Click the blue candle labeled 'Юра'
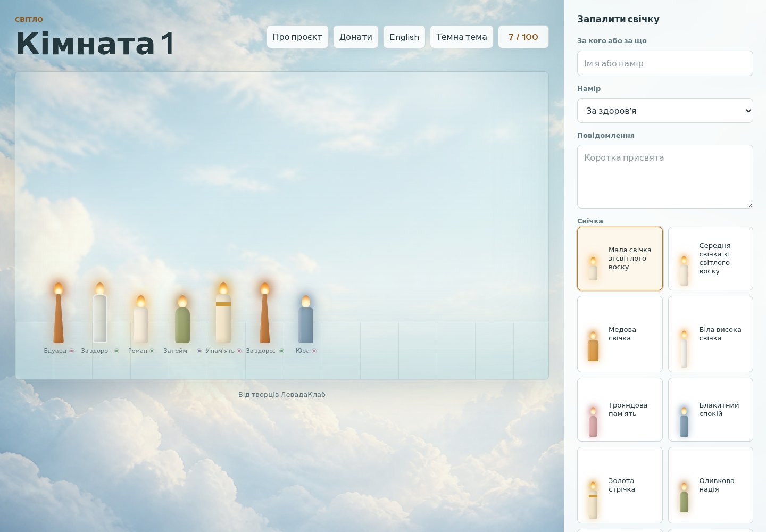The height and width of the screenshot is (532, 766). pyautogui.click(x=306, y=320)
